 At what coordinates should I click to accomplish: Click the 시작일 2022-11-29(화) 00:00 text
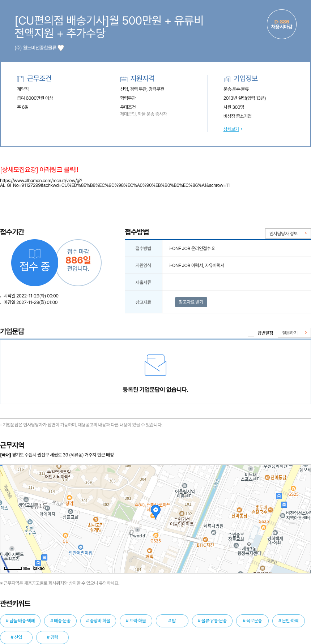coord(31,296)
